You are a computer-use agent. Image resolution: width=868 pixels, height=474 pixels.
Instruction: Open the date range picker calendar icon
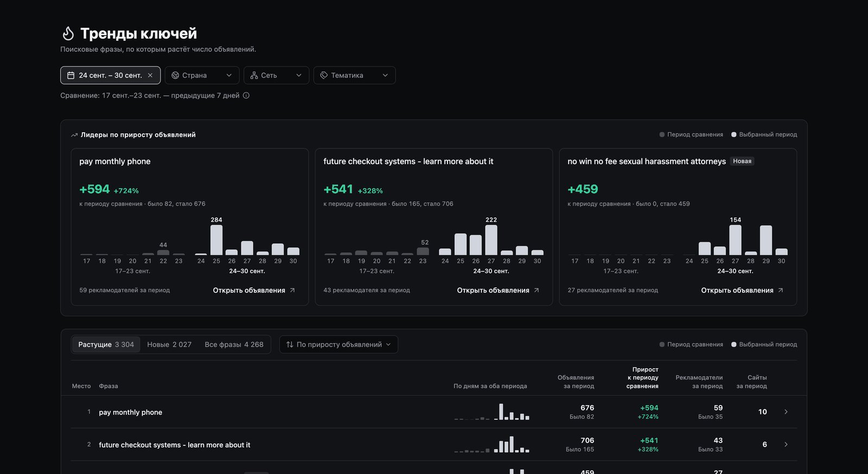(x=71, y=75)
